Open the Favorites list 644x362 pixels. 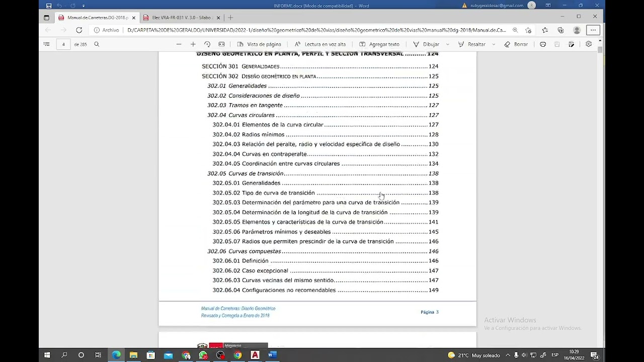(x=545, y=30)
